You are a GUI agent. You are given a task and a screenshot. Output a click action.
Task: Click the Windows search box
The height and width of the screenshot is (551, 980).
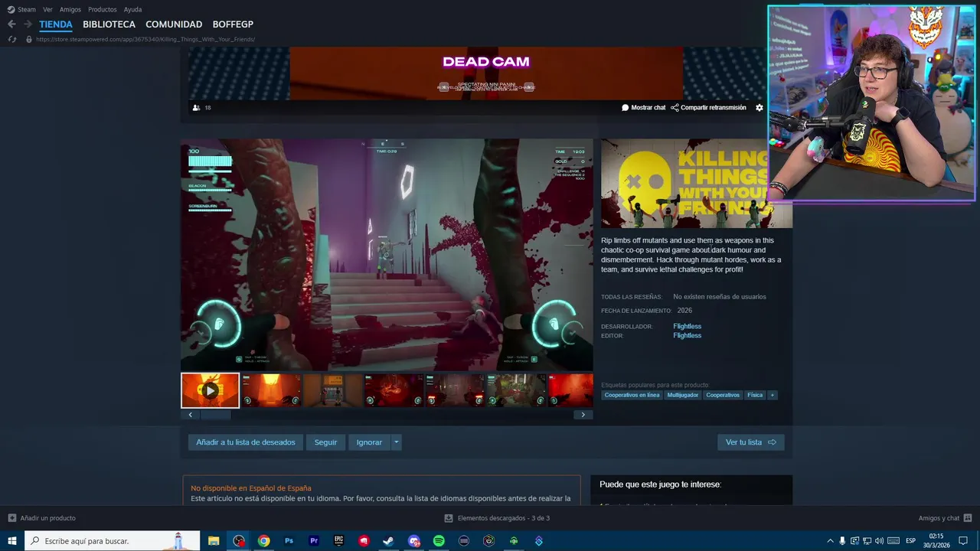[112, 541]
